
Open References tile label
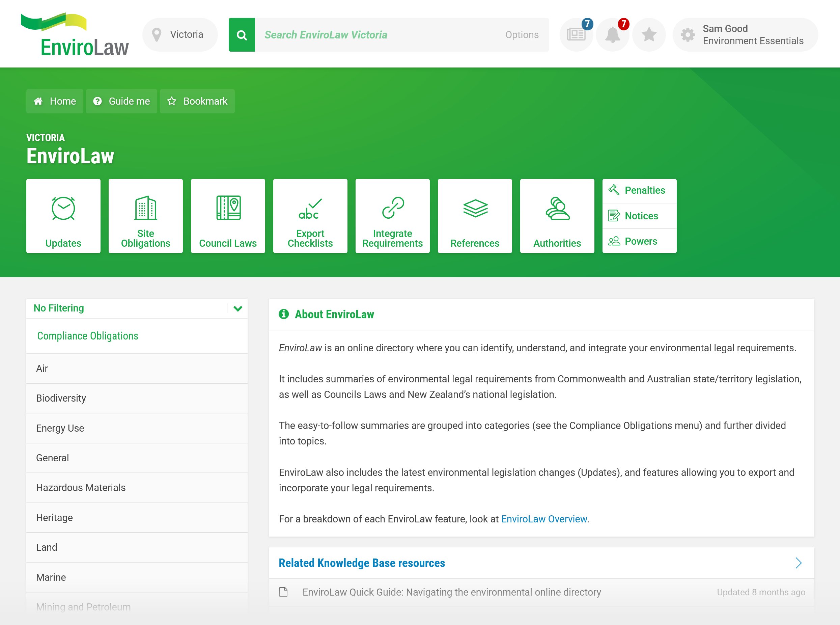click(475, 243)
